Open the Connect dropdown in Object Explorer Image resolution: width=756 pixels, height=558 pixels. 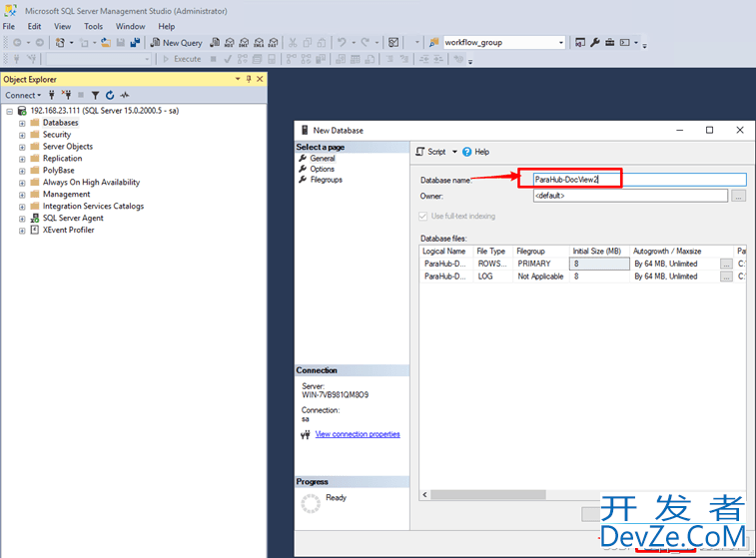tap(23, 95)
